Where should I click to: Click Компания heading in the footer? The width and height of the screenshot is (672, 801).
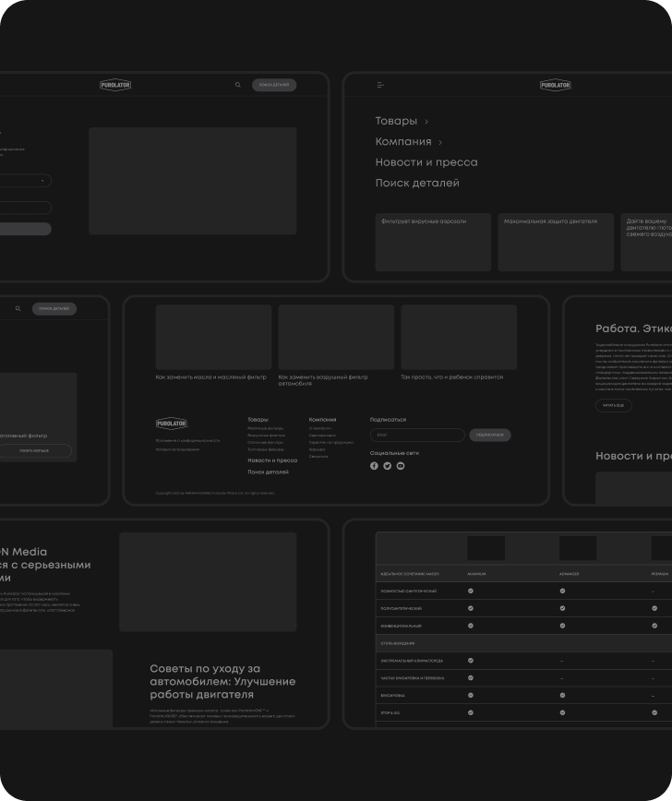[322, 419]
